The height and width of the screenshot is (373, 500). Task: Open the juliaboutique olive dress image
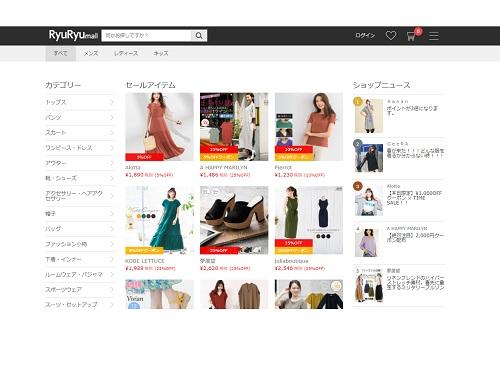pyautogui.click(x=309, y=220)
